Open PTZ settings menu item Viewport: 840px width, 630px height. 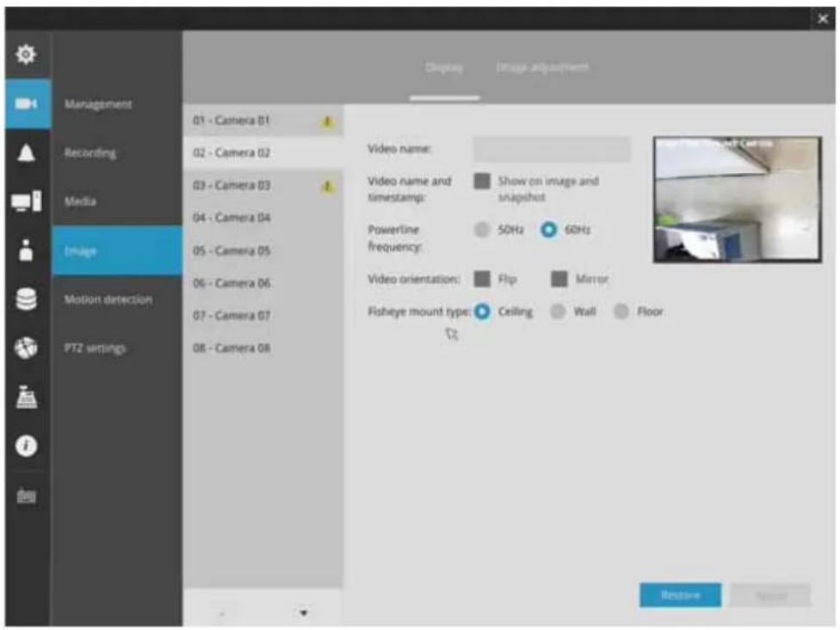[96, 349]
